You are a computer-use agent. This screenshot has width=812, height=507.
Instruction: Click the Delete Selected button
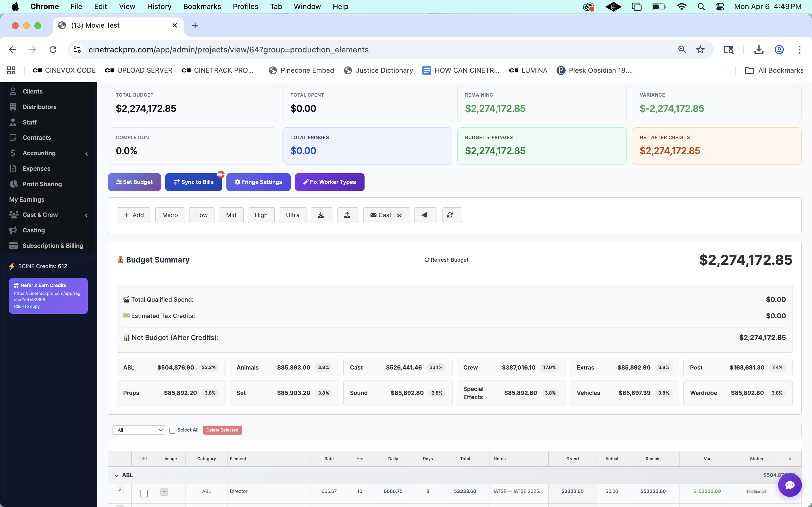pos(222,430)
